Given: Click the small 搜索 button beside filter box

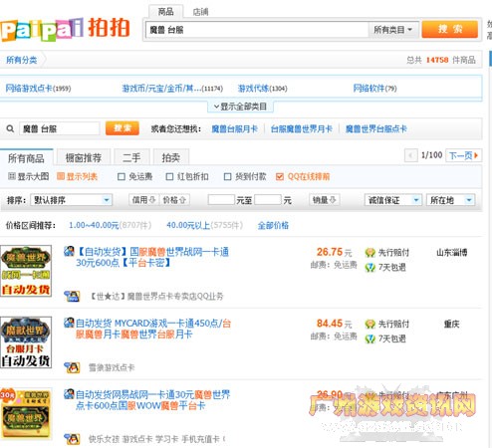Looking at the screenshot, I should pos(123,128).
